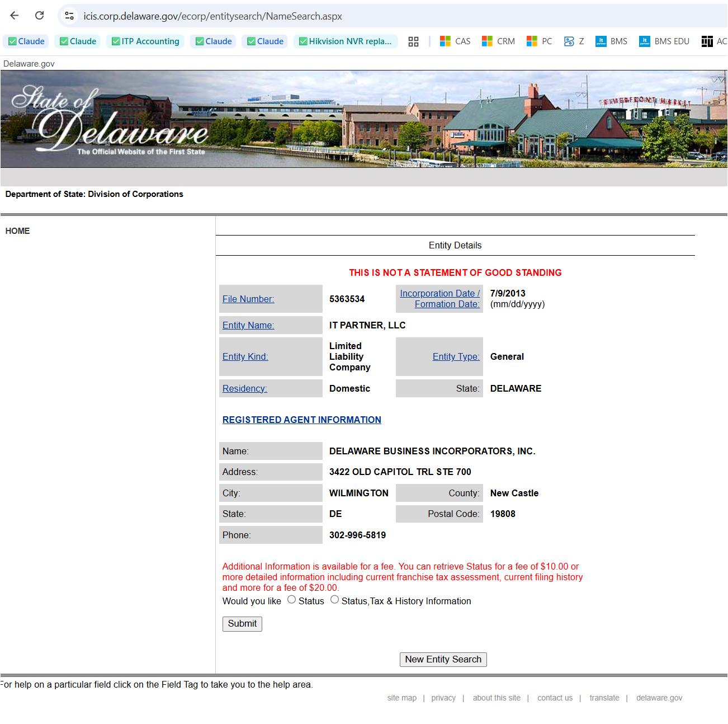This screenshot has height=724, width=728.
Task: Open File Number help link
Action: tap(248, 299)
